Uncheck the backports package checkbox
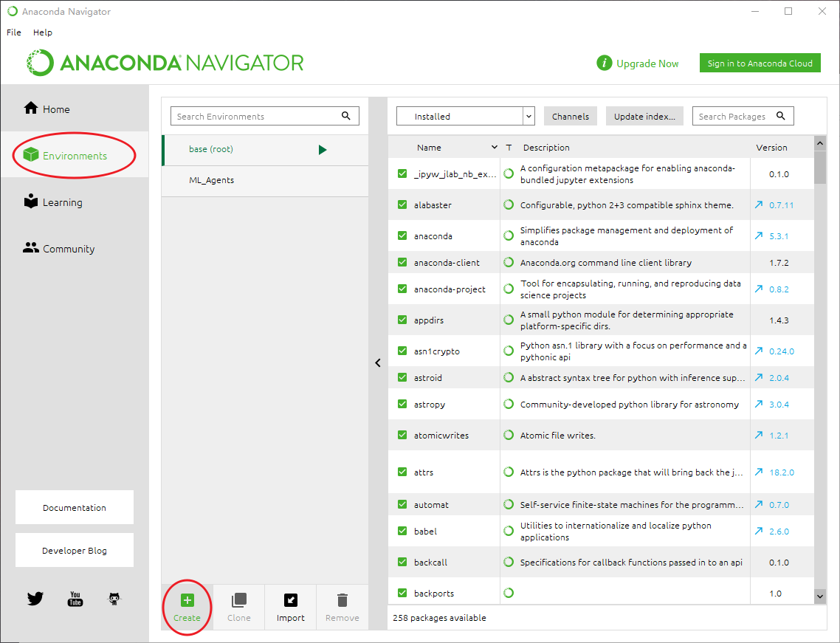Image resolution: width=840 pixels, height=643 pixels. coord(402,593)
